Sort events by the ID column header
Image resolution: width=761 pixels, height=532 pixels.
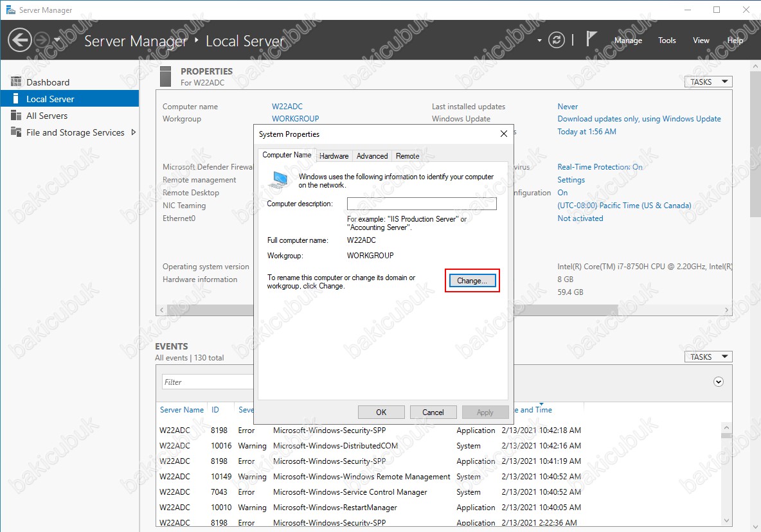(215, 410)
